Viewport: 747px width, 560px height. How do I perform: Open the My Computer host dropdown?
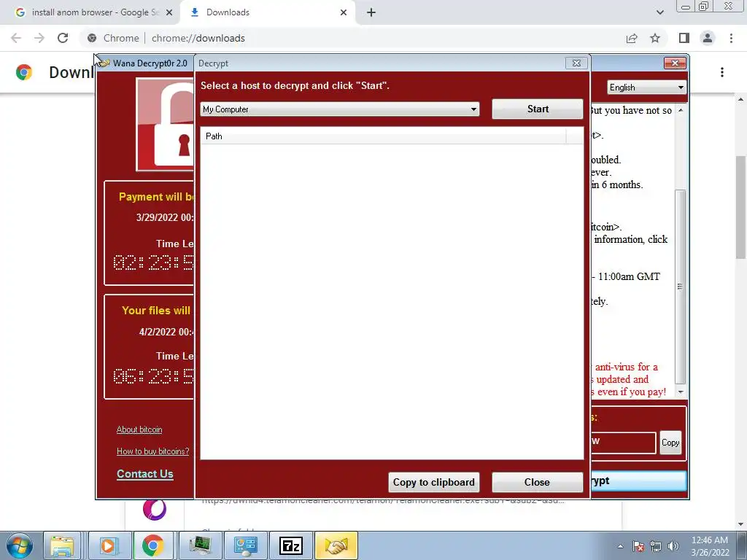coord(340,109)
